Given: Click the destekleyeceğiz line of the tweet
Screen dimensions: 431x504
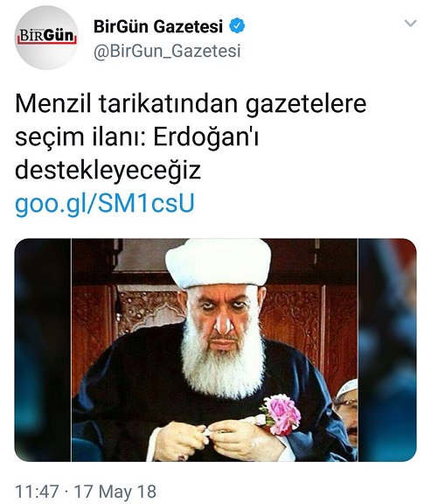Looking at the screenshot, I should [108, 170].
